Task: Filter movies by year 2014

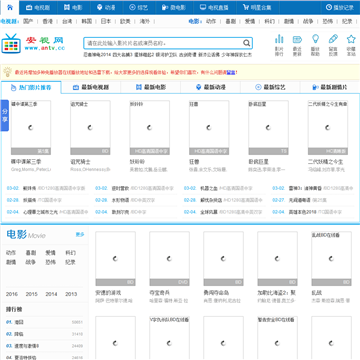Action: pos(51,294)
